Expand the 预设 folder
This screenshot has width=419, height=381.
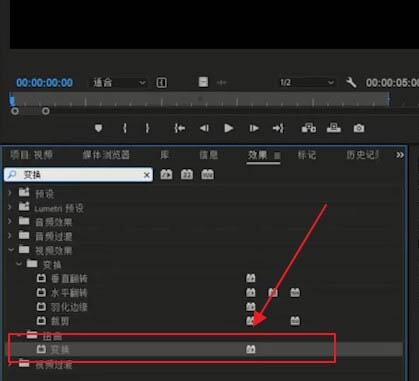point(10,193)
